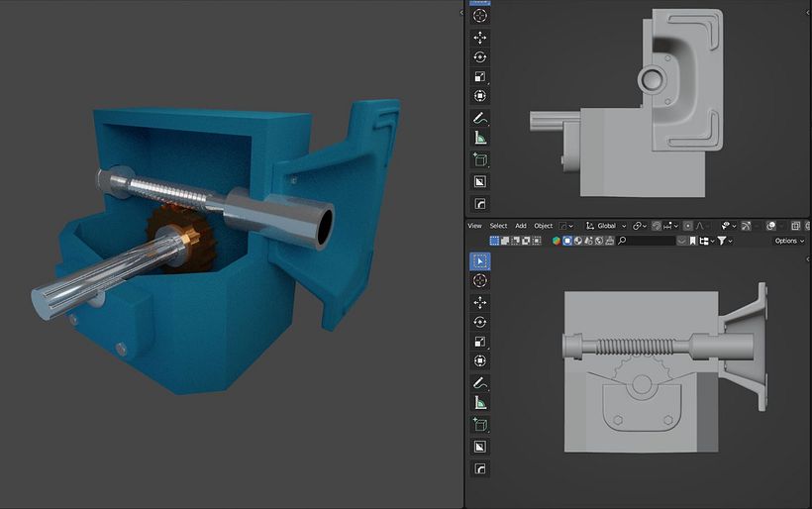The height and width of the screenshot is (509, 812).
Task: Expand top viewport sidebar arrow
Action: (x=807, y=13)
